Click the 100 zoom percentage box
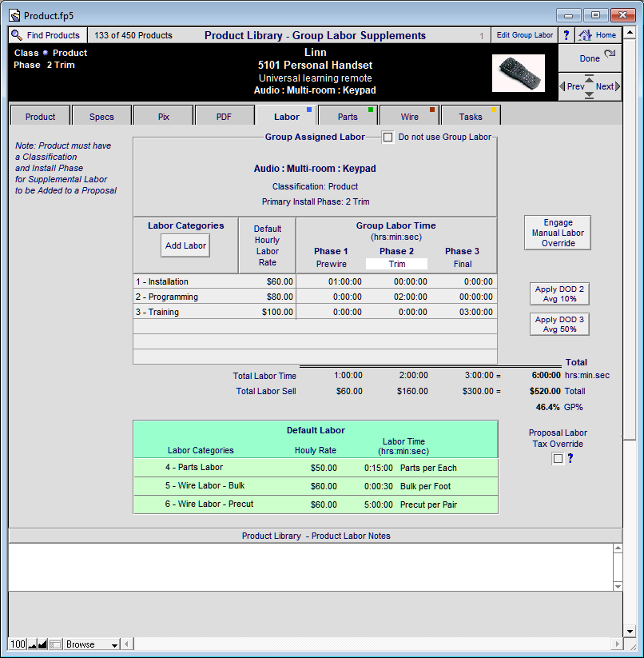Screen dimensions: 644x658 [18, 644]
